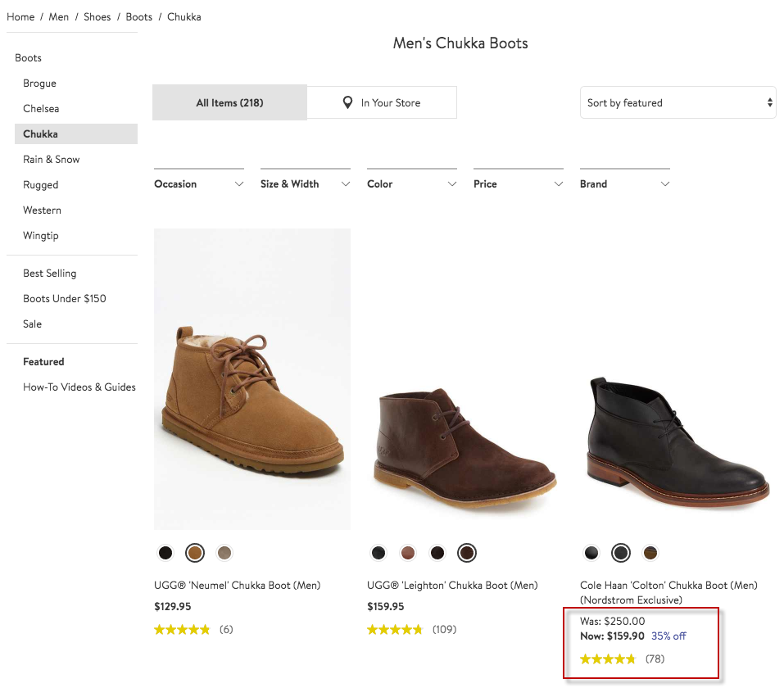
Task: Click the Men's Chukka Boots page heading
Action: click(x=460, y=43)
